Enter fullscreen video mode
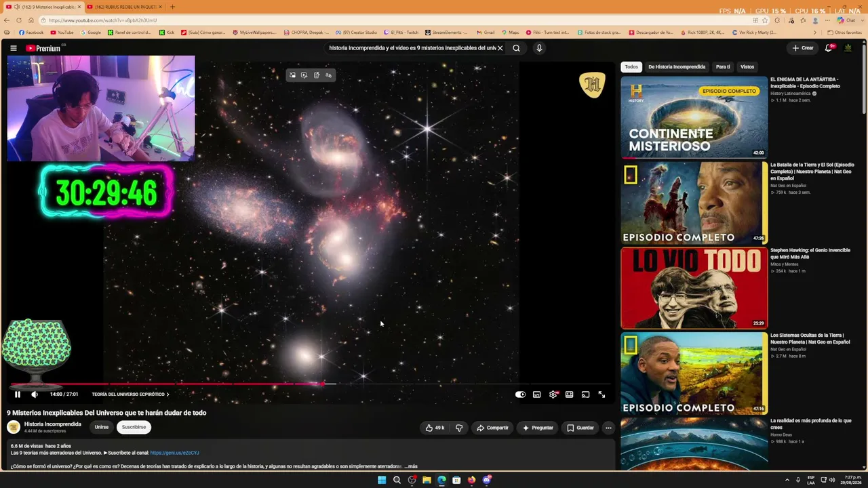868x488 pixels. [601, 394]
